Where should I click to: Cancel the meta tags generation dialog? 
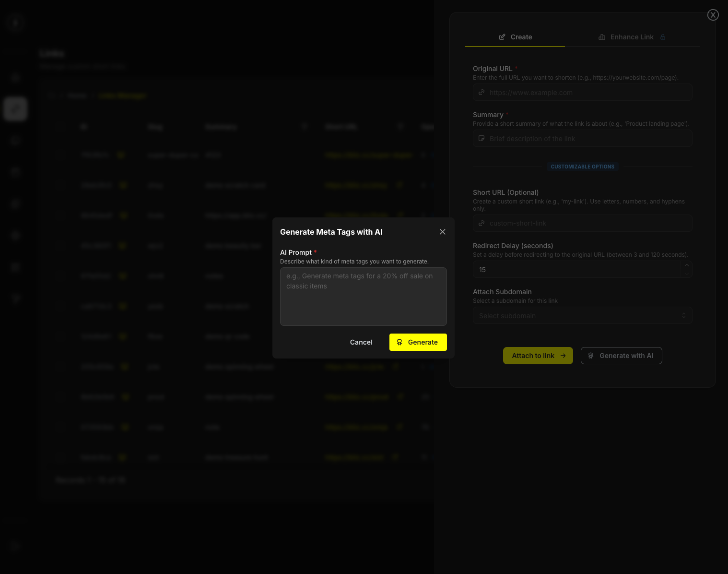pyautogui.click(x=361, y=342)
